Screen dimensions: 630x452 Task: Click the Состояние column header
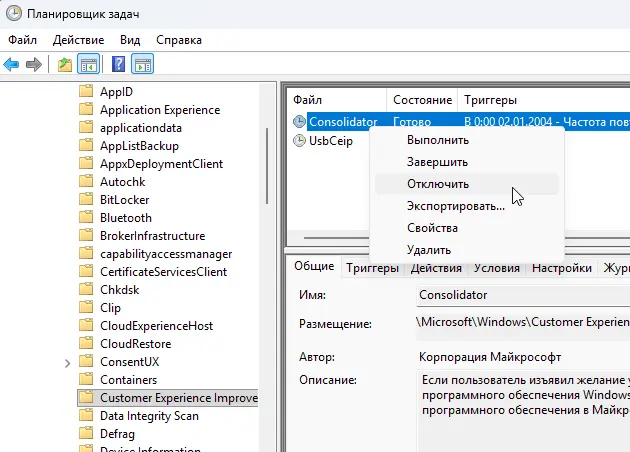[x=422, y=101]
